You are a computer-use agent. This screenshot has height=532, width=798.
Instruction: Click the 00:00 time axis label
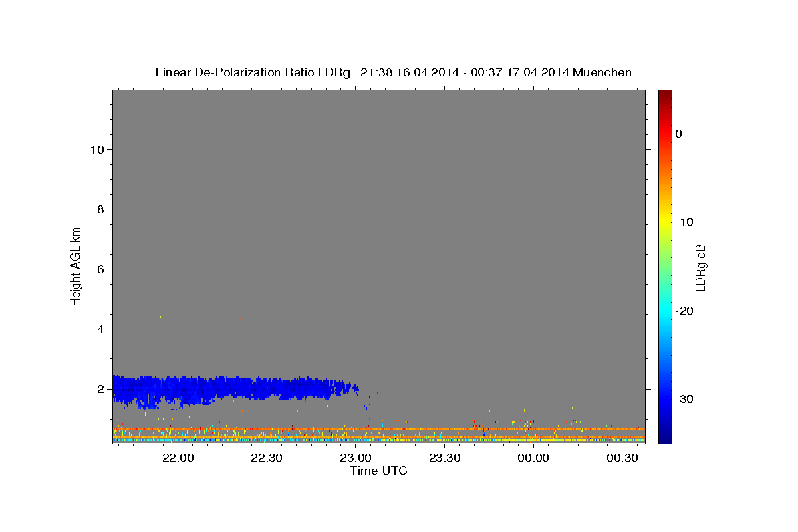coord(533,458)
